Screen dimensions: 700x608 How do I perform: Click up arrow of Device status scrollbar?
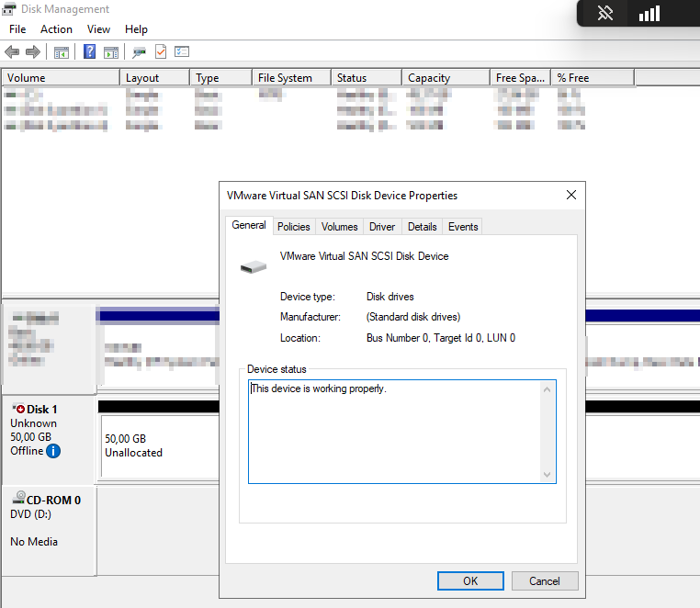coord(547,389)
